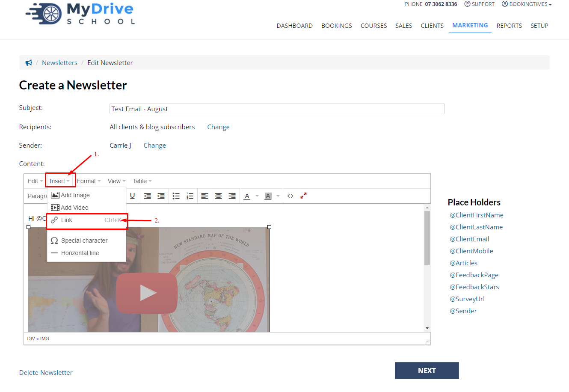
Task: Go to the DASHBOARD nav tab
Action: (x=294, y=26)
